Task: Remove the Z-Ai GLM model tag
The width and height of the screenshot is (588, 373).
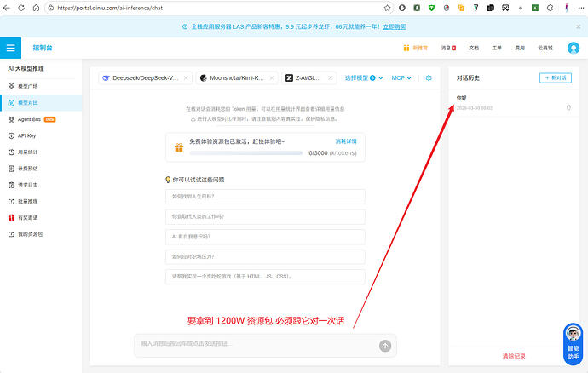Action: coord(331,78)
